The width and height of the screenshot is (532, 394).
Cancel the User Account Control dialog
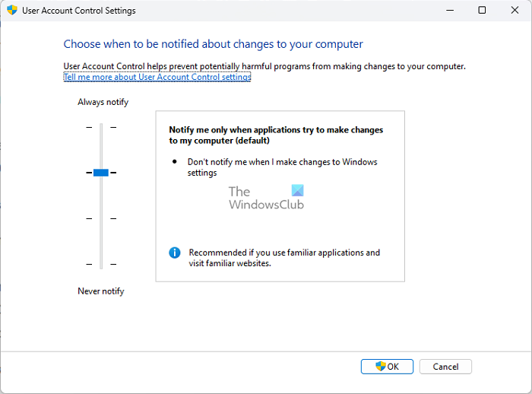coord(445,367)
